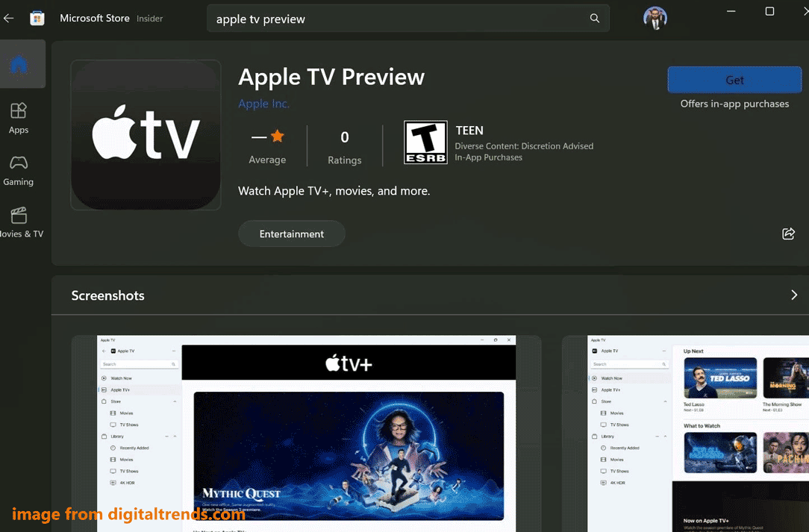Click the search magnifier icon

coord(594,19)
